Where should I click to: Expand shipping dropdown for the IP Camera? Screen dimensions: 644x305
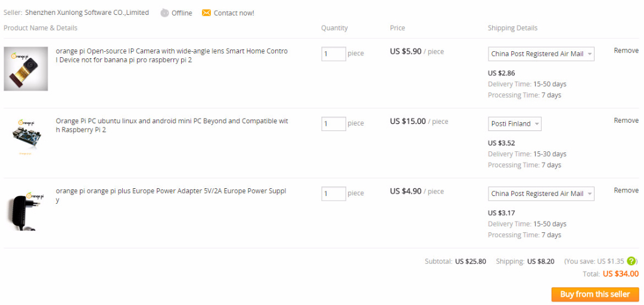tap(541, 54)
